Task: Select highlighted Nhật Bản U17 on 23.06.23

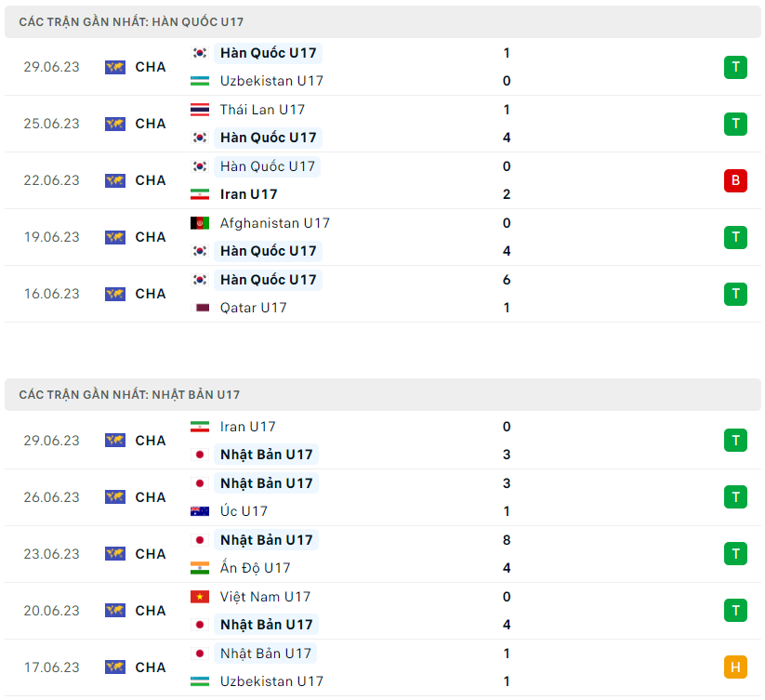Action: (x=266, y=540)
